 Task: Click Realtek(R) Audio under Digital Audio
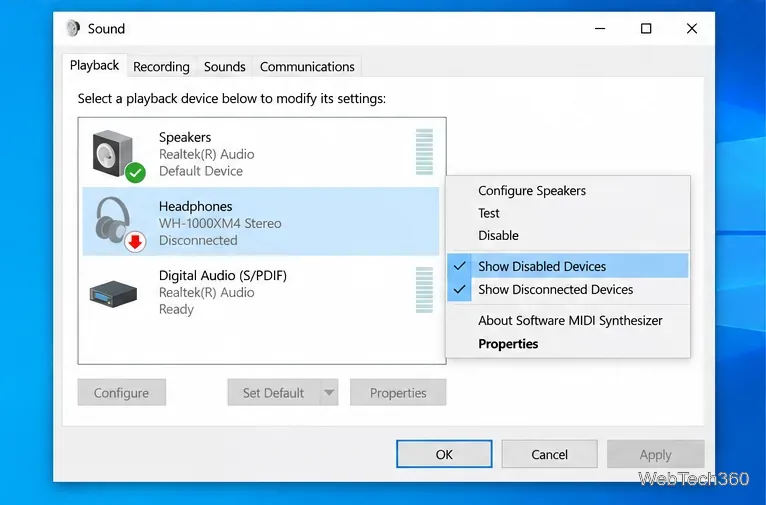207,293
